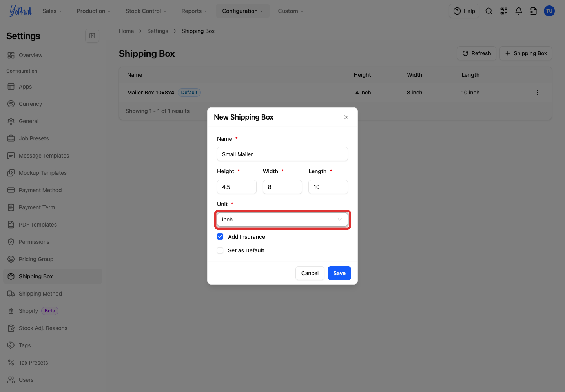Open the Custom menu
The height and width of the screenshot is (392, 565).
pos(291,11)
